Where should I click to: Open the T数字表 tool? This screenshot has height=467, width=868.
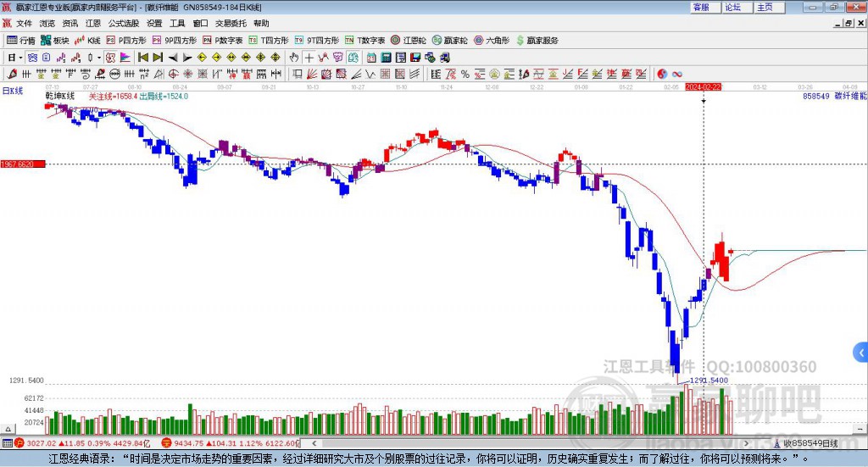click(x=364, y=41)
